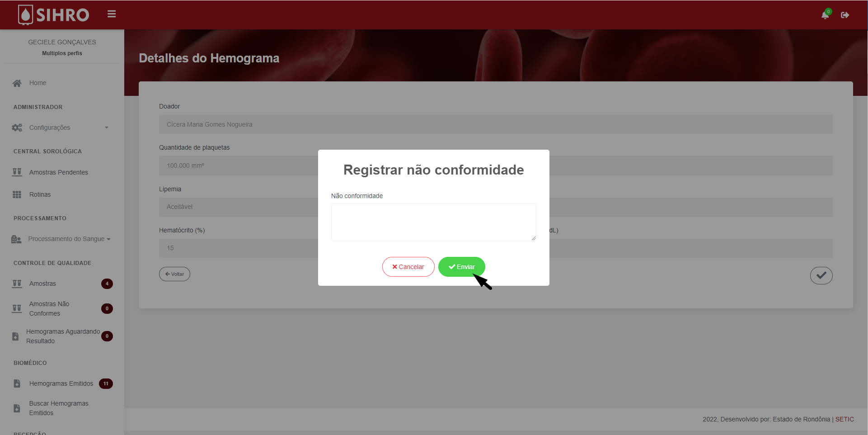
Task: Click the Amostras Pendentes test tube icon
Action: pyautogui.click(x=17, y=172)
